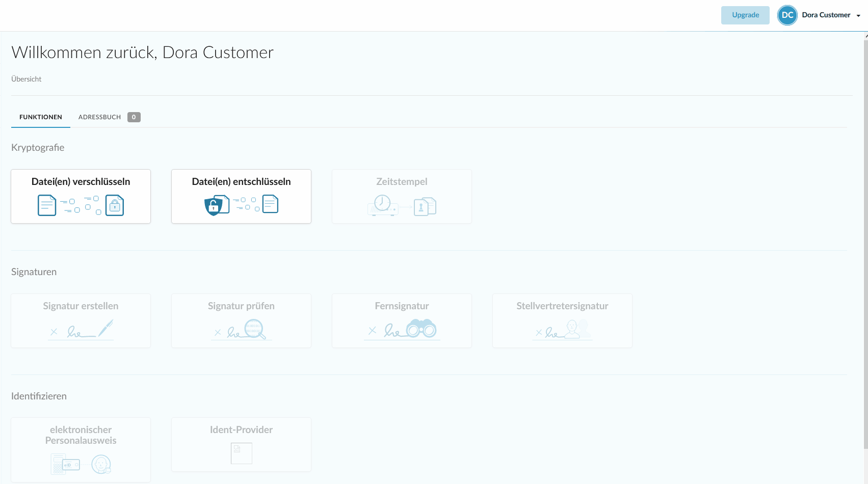
Task: Switch to the Funktionen tab
Action: tap(41, 117)
